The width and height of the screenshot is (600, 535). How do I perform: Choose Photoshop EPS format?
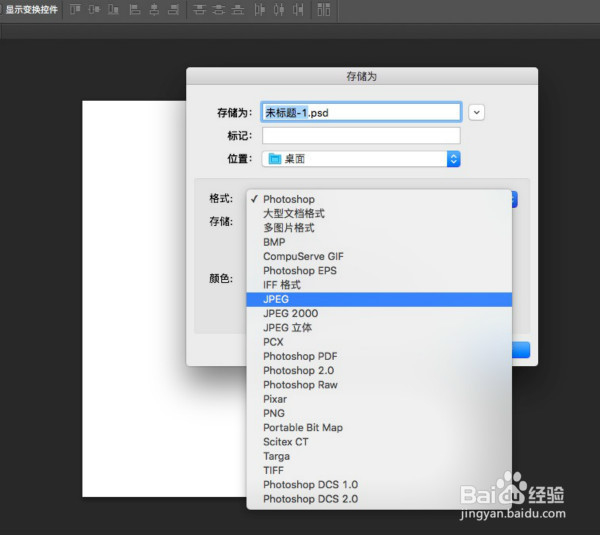click(379, 271)
